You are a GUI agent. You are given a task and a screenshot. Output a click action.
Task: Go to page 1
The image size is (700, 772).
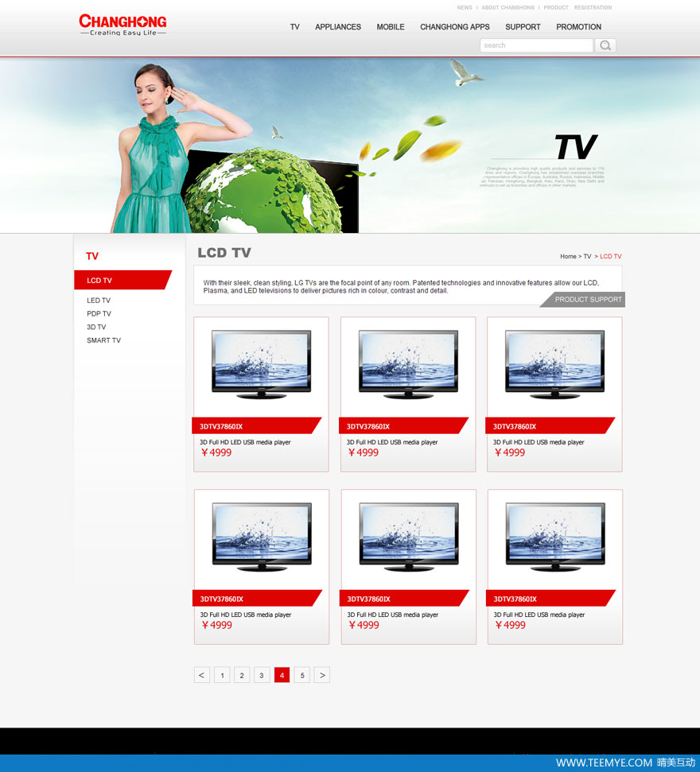click(x=222, y=675)
